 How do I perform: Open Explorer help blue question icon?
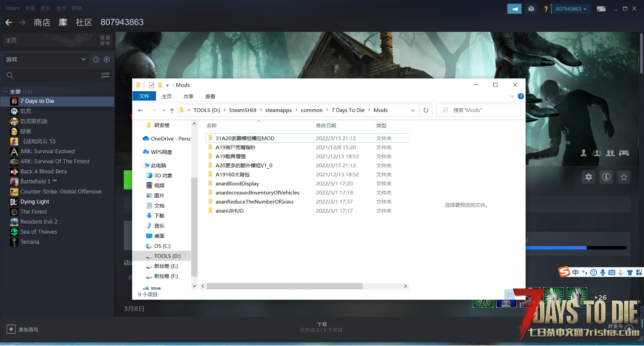521,96
